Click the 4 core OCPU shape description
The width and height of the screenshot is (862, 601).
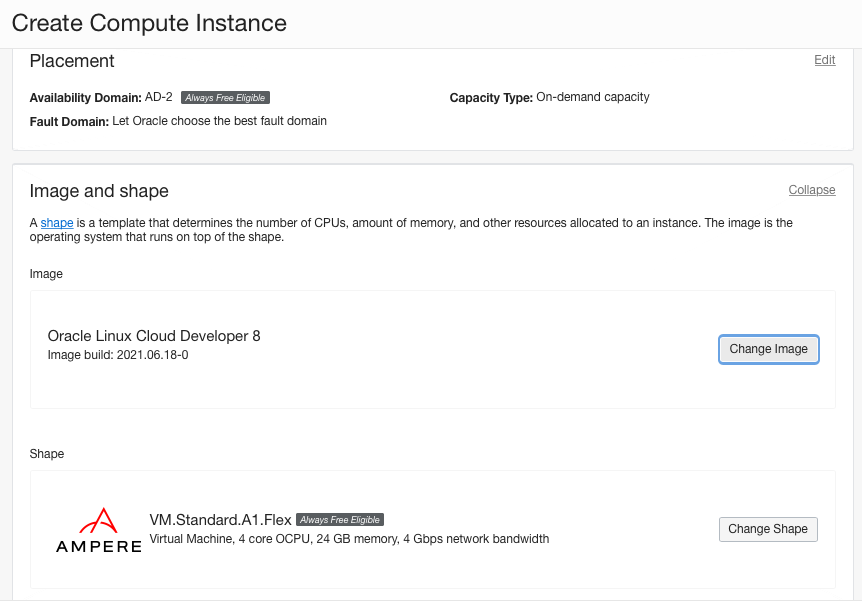point(349,539)
